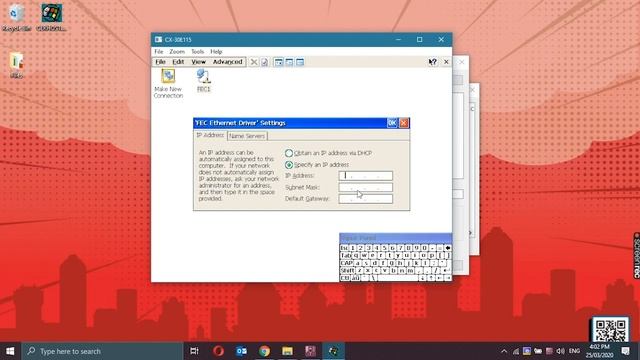640x360 pixels.
Task: Tap the Esc key on the input panel
Action: coord(344,248)
